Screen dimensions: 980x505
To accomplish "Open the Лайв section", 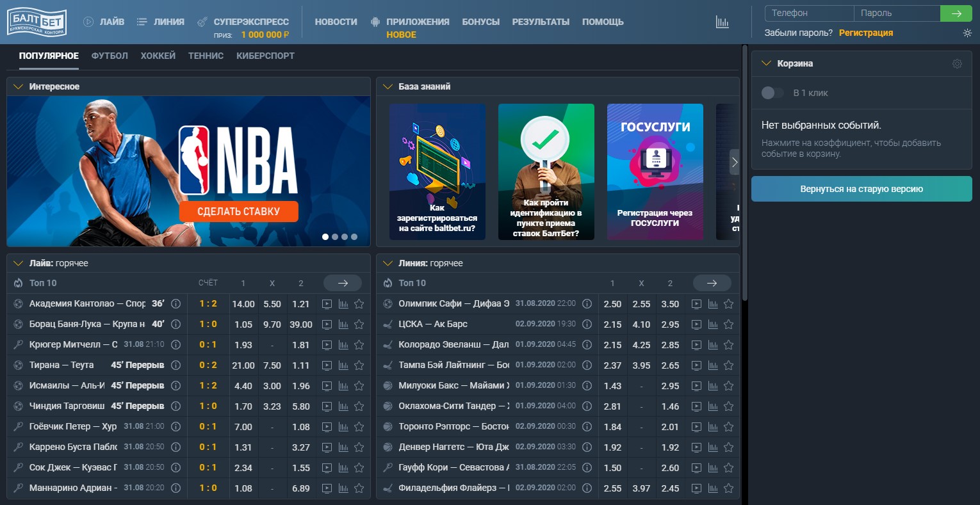I will coord(104,22).
